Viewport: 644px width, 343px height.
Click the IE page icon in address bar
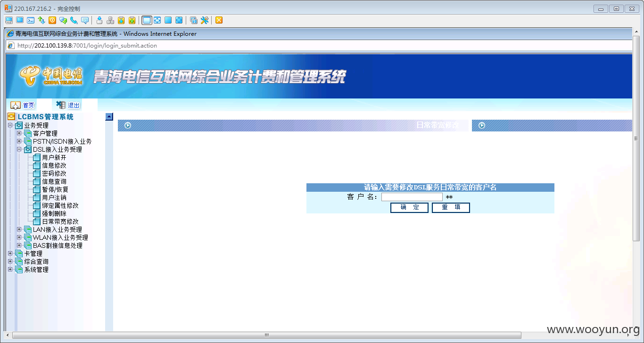pyautogui.click(x=11, y=46)
